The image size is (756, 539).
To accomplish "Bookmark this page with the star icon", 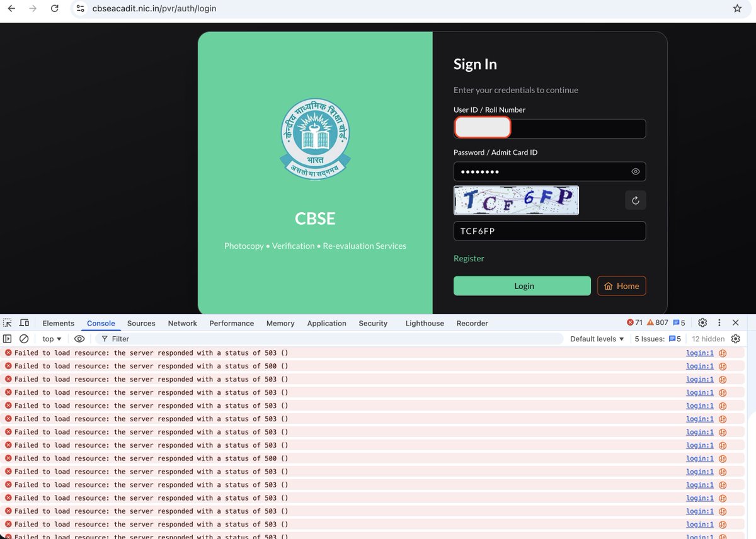I will (737, 8).
